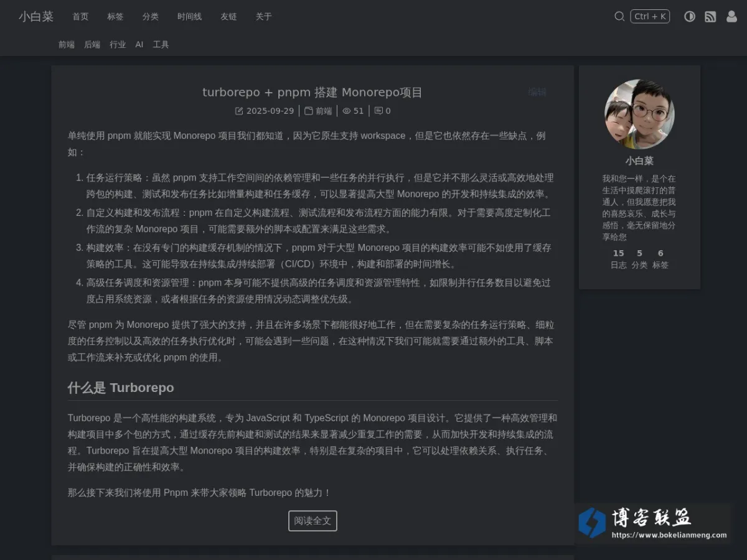Open the 关于 menu item
The height and width of the screenshot is (560, 747).
tap(263, 17)
